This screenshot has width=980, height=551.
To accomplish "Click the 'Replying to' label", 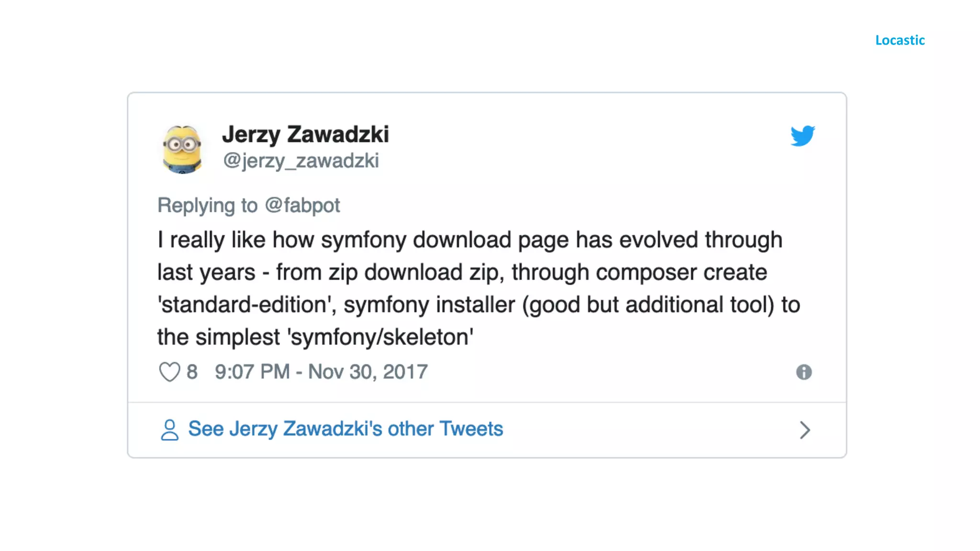I will pos(208,206).
